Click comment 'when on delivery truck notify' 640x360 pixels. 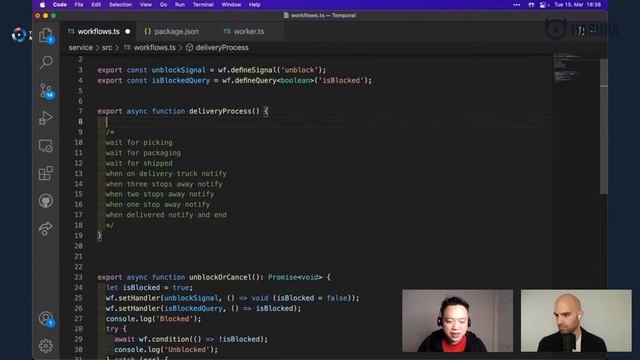pos(166,173)
